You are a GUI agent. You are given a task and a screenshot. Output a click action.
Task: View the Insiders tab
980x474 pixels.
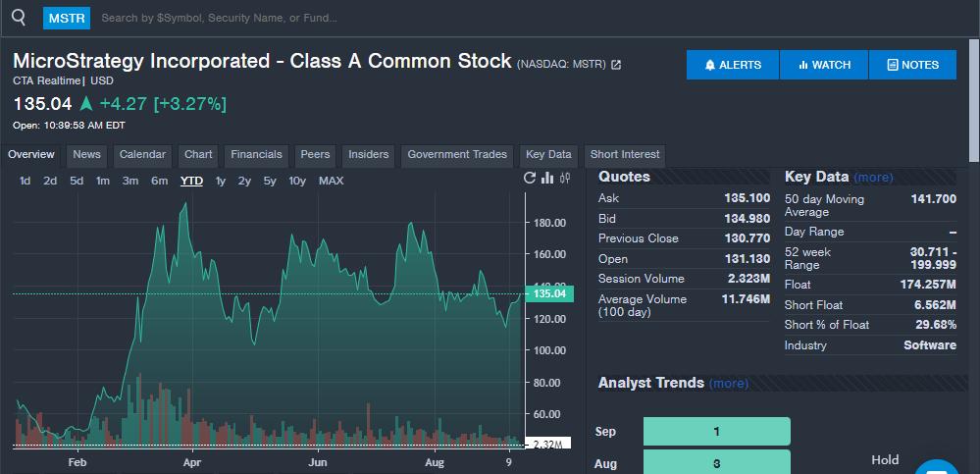[368, 154]
